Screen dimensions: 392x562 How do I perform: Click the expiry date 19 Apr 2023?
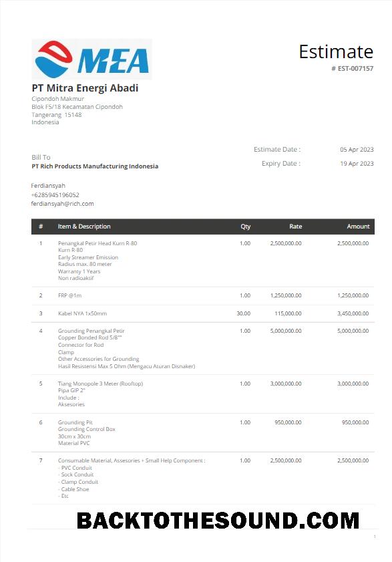(x=357, y=164)
